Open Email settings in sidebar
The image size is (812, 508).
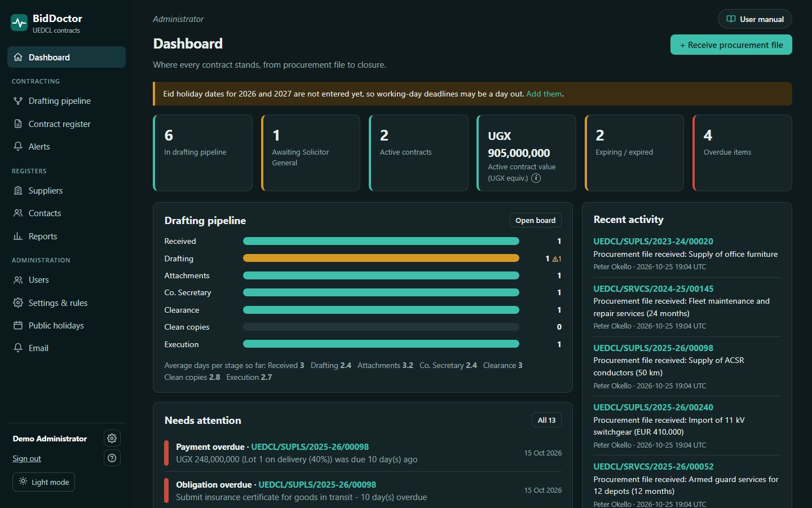coord(67,348)
